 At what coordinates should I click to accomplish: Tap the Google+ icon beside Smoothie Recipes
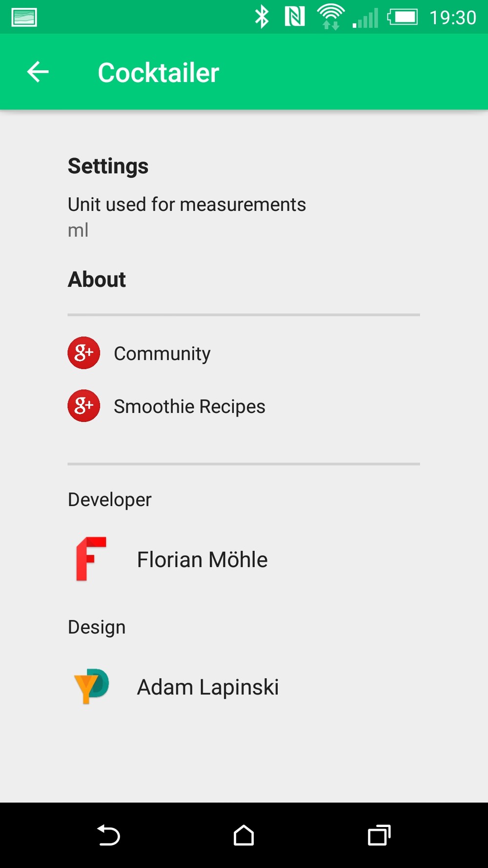[x=84, y=406]
